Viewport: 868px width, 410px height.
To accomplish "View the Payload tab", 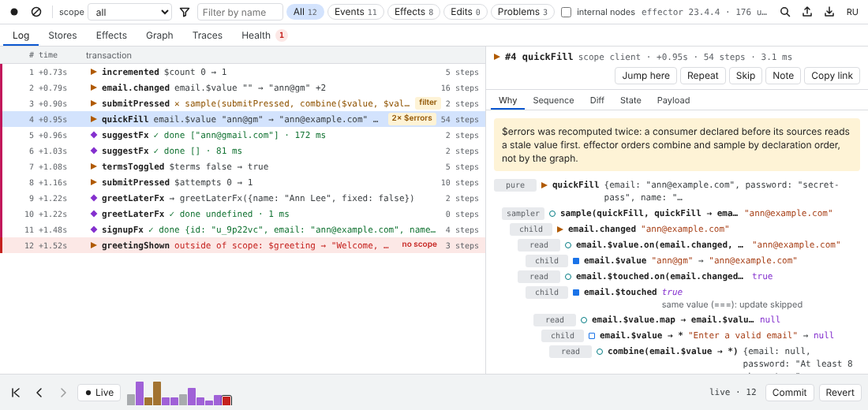I will (x=673, y=100).
